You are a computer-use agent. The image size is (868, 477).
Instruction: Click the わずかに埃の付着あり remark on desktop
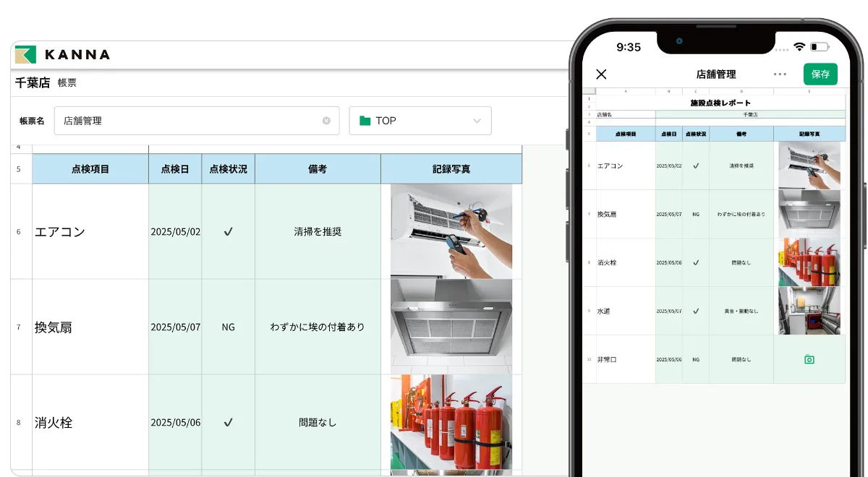[318, 327]
